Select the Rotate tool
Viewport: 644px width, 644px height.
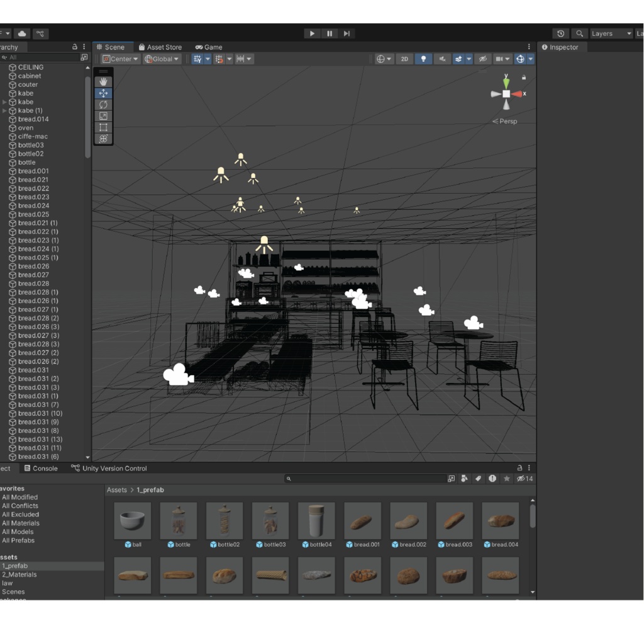point(103,104)
